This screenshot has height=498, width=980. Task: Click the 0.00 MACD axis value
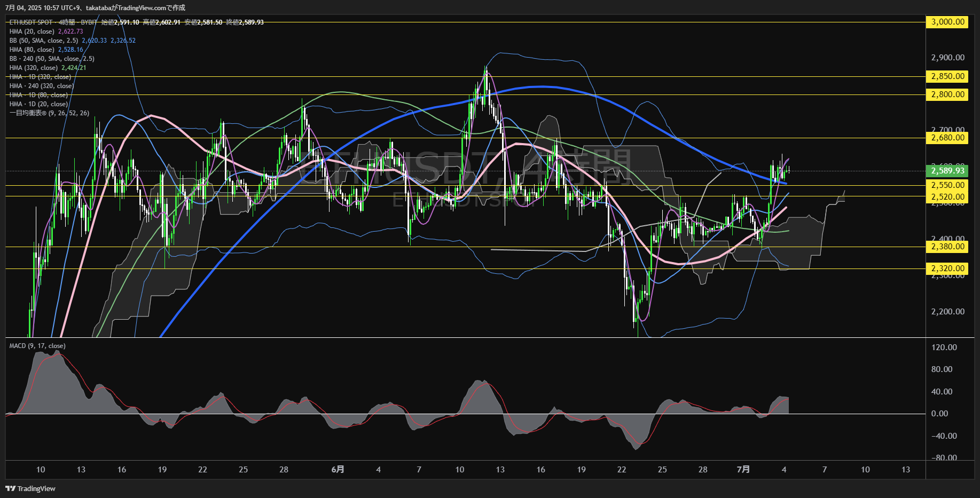pos(940,414)
